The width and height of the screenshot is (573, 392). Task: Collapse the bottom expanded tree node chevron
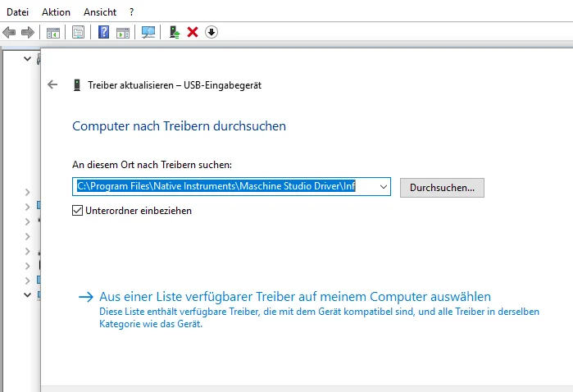point(27,294)
